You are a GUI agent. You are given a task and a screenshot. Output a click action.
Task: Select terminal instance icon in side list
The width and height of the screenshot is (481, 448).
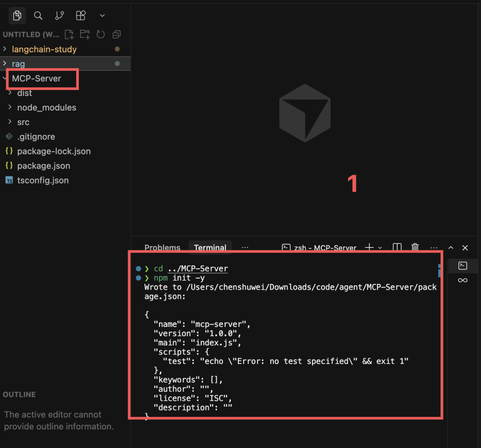tap(463, 266)
